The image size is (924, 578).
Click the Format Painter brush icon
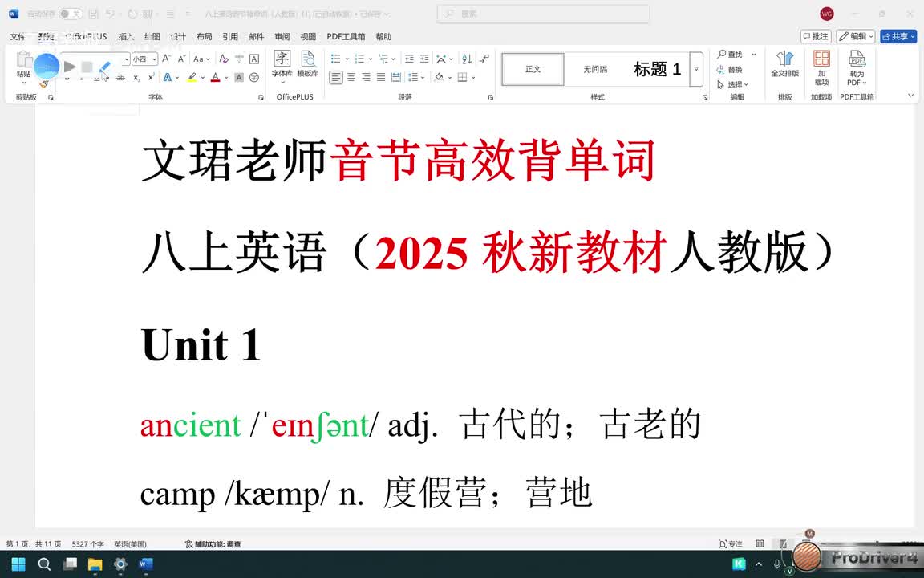click(x=43, y=84)
